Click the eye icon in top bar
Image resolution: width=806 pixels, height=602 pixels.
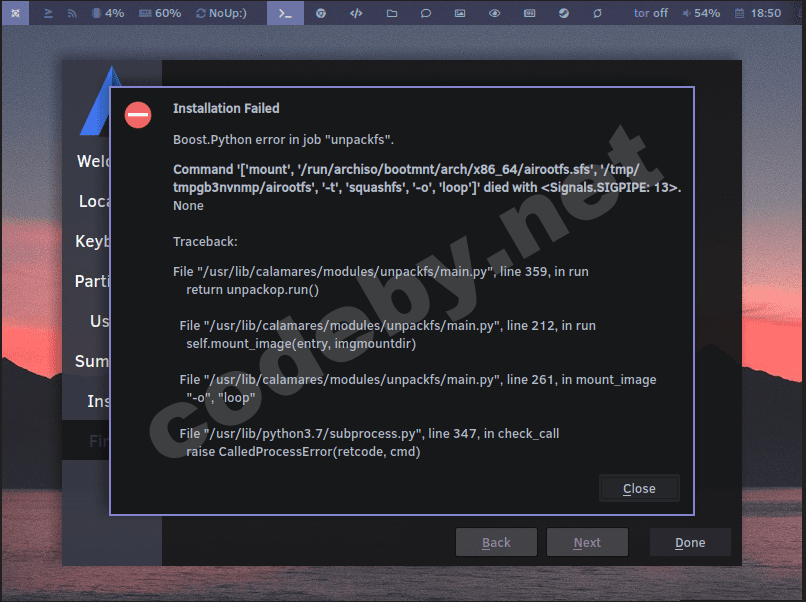[494, 13]
